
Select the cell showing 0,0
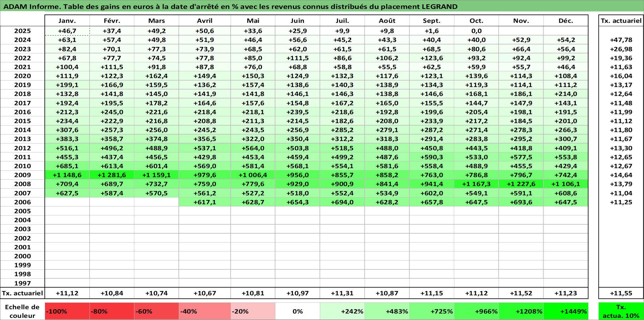[x=477, y=31]
